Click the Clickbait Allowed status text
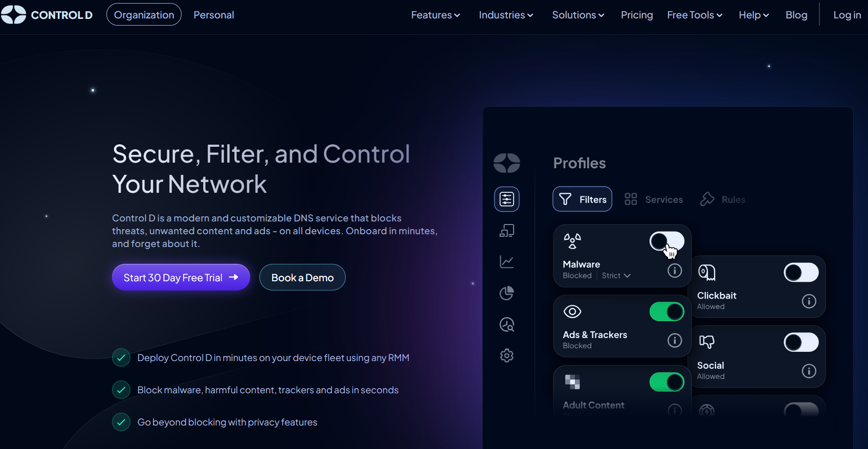The width and height of the screenshot is (868, 449). click(711, 306)
